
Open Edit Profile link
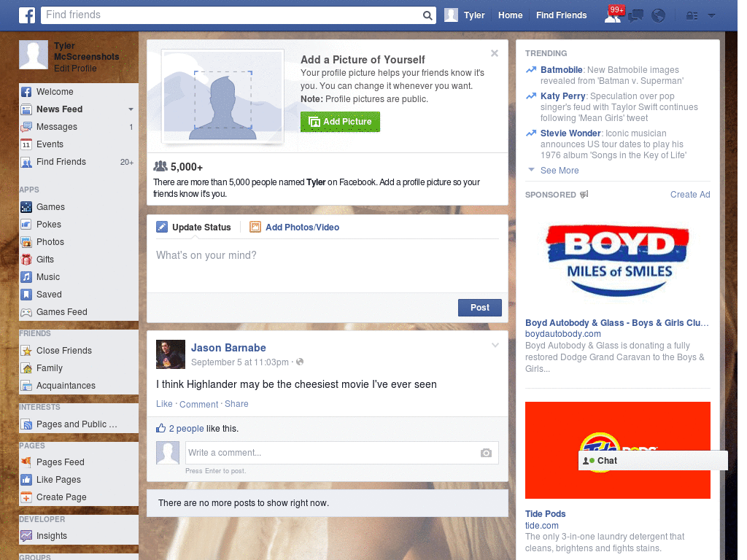click(75, 69)
